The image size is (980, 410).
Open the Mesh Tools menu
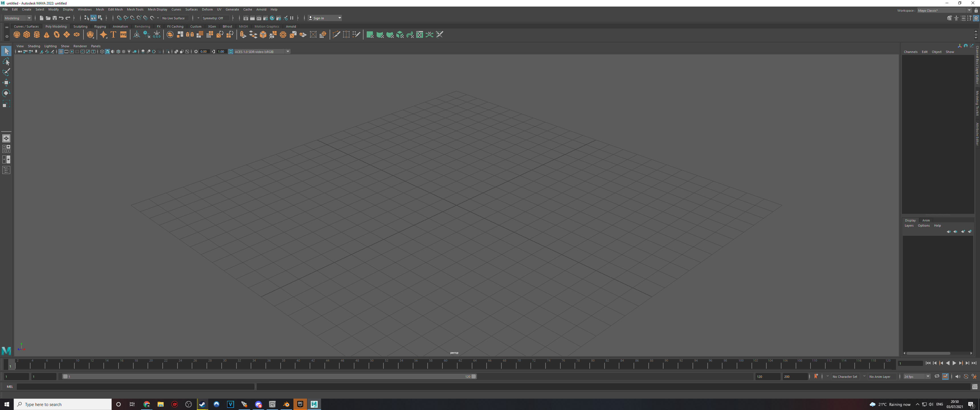pyautogui.click(x=135, y=9)
